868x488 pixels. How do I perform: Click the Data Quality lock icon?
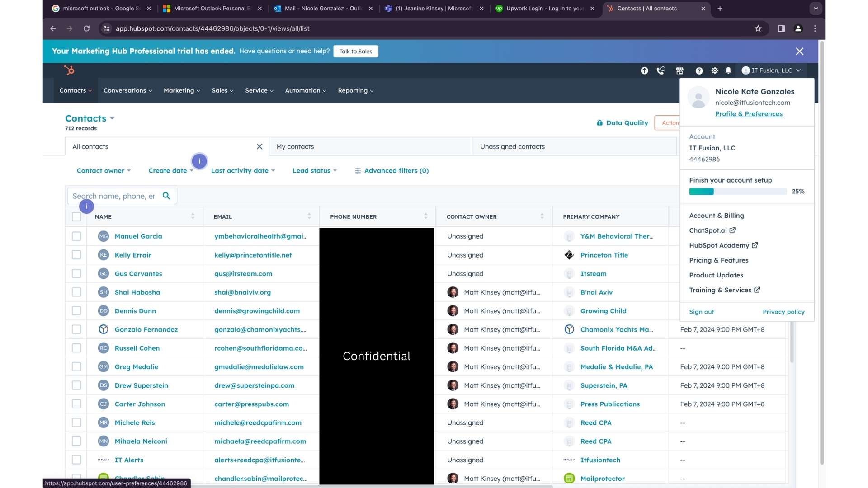coord(599,123)
